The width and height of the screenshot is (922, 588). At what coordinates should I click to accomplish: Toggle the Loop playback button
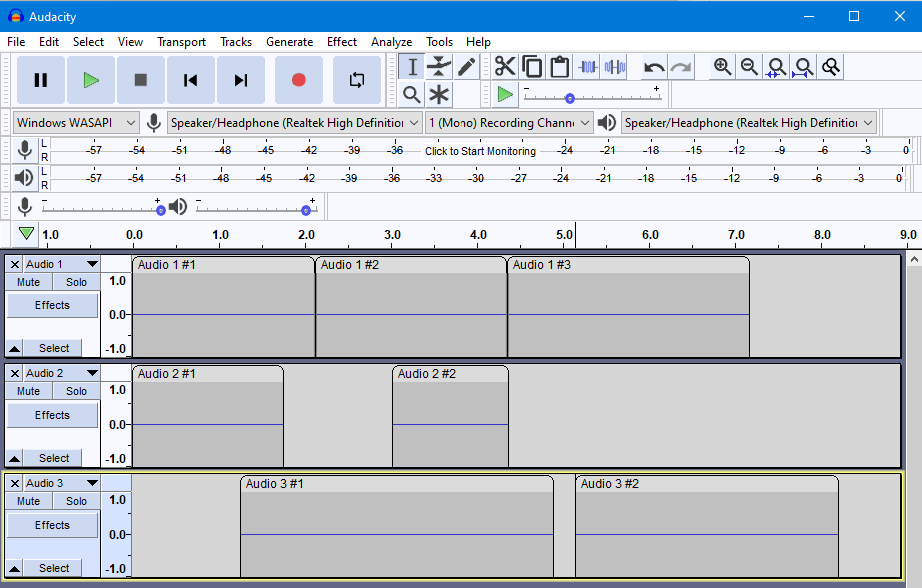click(x=357, y=80)
